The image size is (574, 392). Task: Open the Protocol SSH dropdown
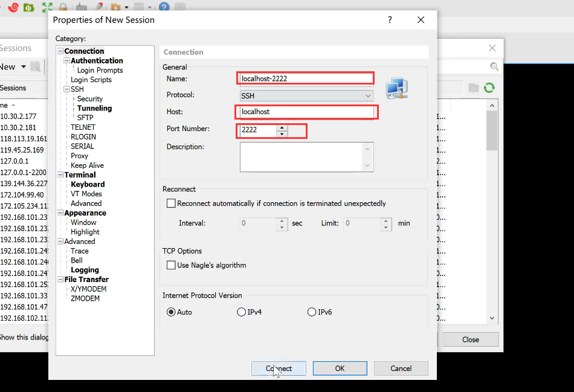pyautogui.click(x=307, y=95)
